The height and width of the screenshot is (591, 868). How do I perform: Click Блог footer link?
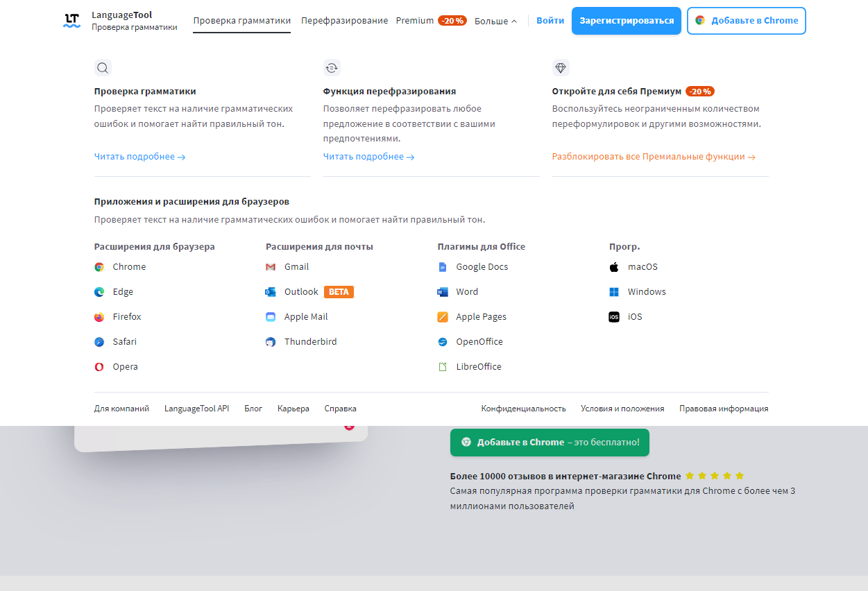pos(253,409)
